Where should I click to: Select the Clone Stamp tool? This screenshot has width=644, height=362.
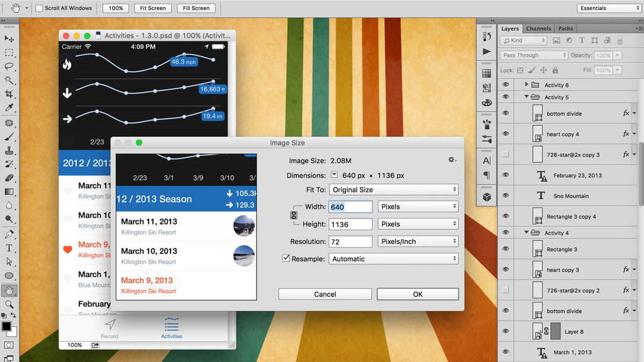point(9,151)
